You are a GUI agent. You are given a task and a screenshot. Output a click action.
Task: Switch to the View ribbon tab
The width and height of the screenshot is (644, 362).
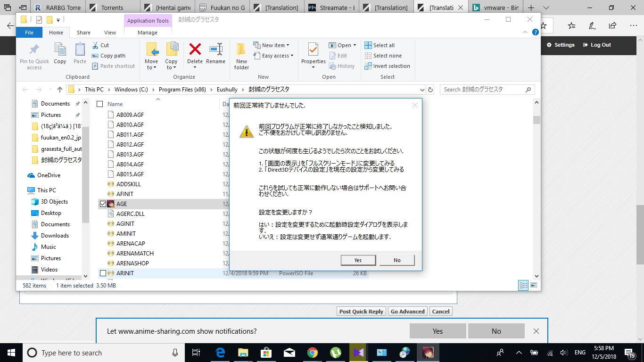coord(110,33)
